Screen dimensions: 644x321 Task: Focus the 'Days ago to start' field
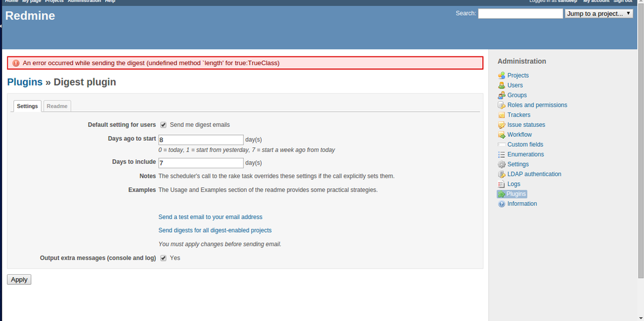pos(201,140)
